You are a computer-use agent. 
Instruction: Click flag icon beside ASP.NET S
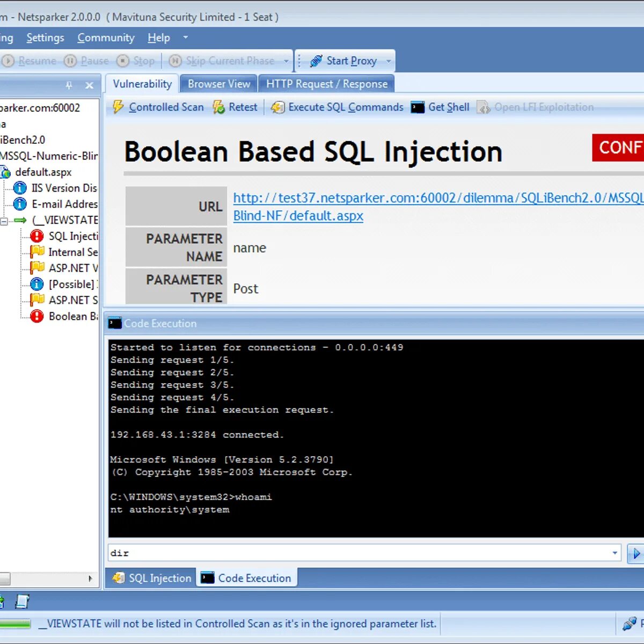point(36,299)
